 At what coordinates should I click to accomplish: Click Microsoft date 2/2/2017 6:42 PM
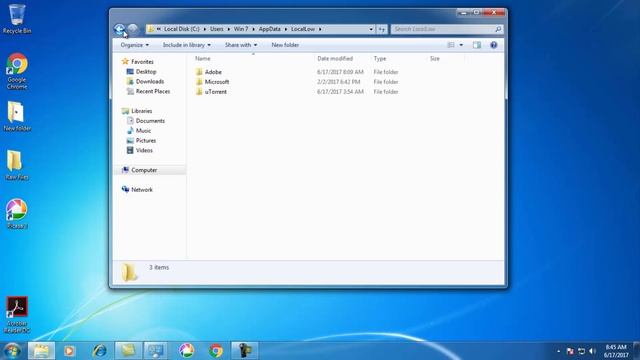coord(338,82)
